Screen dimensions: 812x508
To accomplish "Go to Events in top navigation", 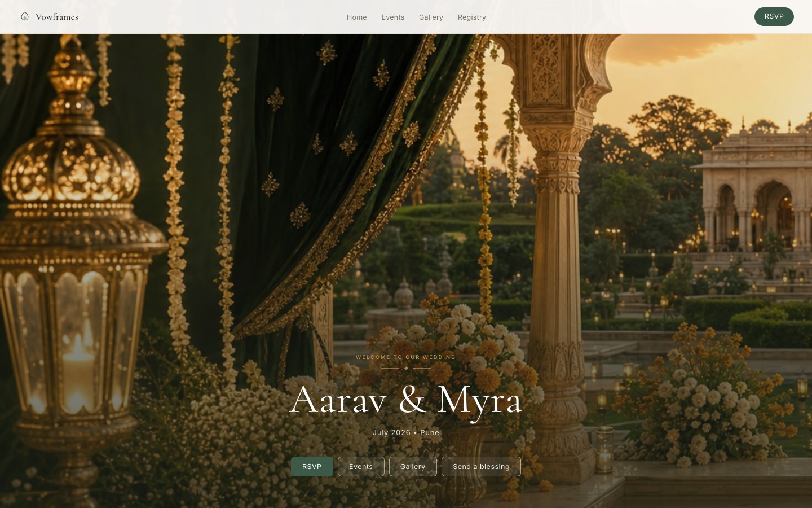I will (x=392, y=17).
